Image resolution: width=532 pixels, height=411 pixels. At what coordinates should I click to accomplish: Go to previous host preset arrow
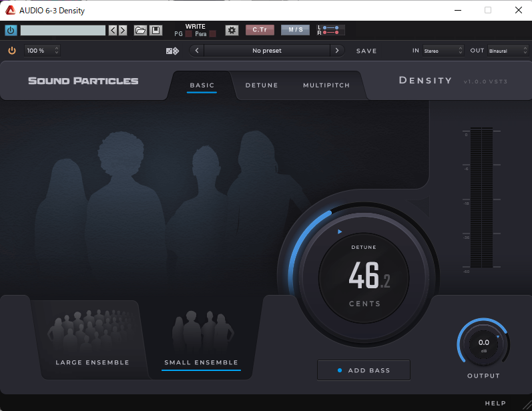(113, 31)
